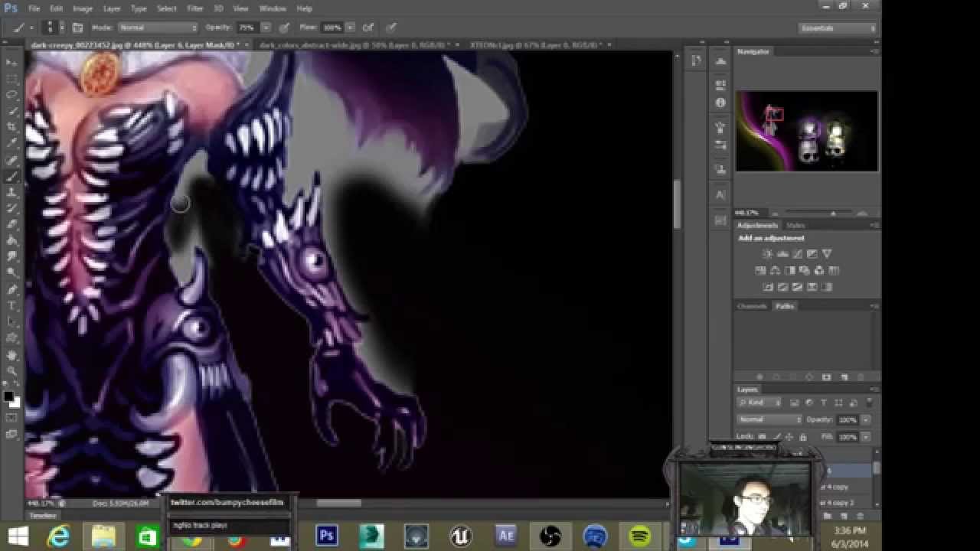Click the foreground color swatch
Viewport: 980px width, 551px height.
click(8, 396)
